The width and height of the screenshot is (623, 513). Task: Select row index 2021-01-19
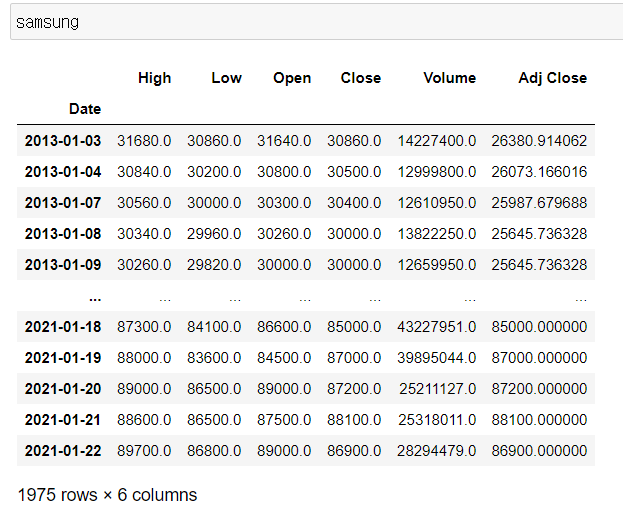[63, 358]
